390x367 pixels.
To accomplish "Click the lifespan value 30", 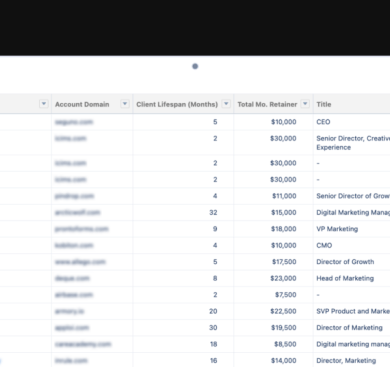I will (213, 328).
